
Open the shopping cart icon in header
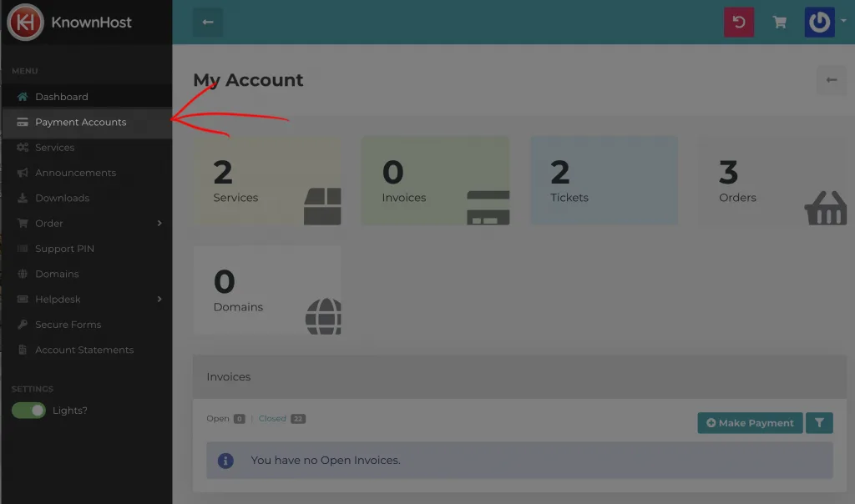(780, 23)
